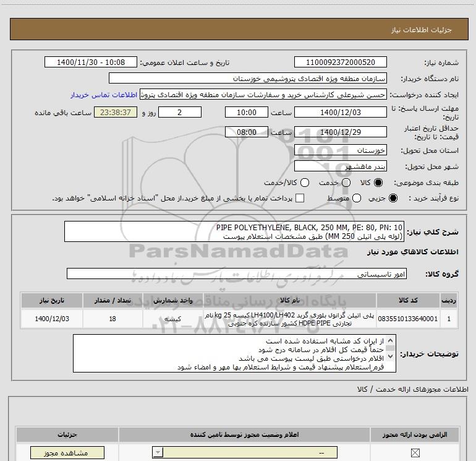
Task: Click the announcement date 1400/11/30 field
Action: [91, 62]
